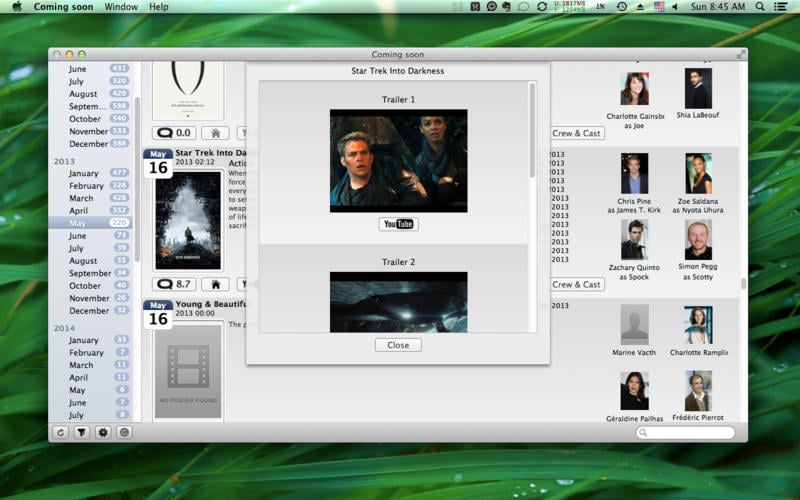Select October with 40 movies
The image size is (800, 500).
(x=90, y=286)
